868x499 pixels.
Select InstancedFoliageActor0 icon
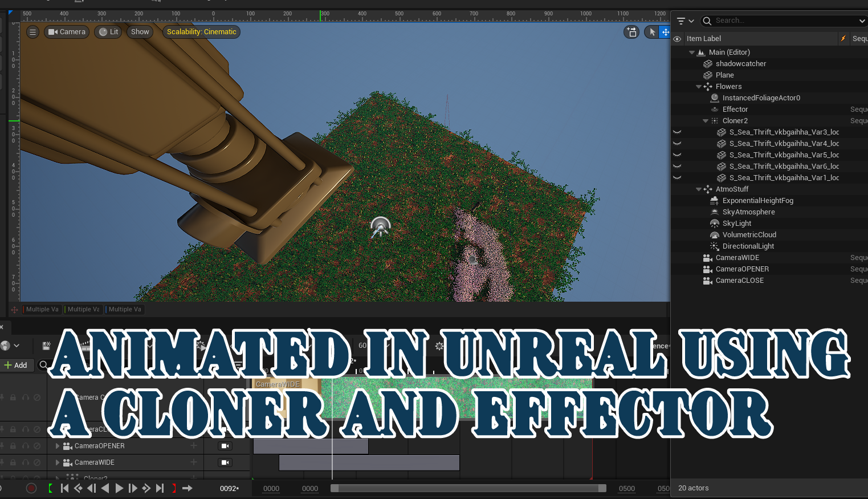pos(715,98)
